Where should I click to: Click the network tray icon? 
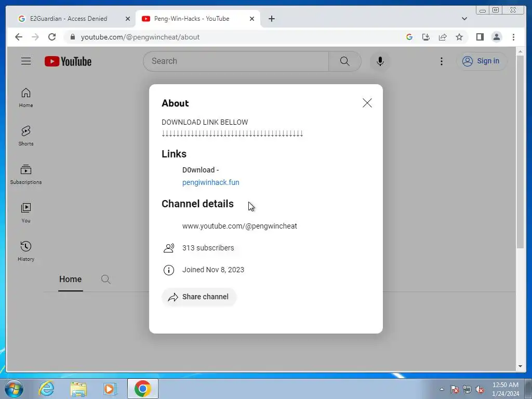(x=467, y=389)
